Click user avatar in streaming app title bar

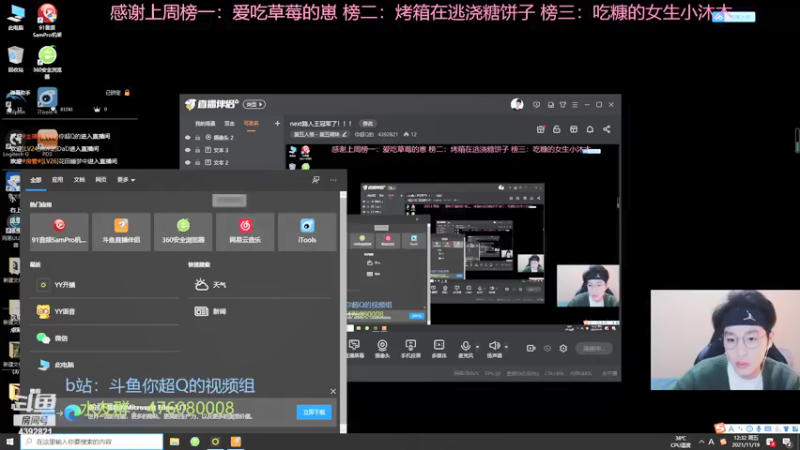(x=517, y=105)
